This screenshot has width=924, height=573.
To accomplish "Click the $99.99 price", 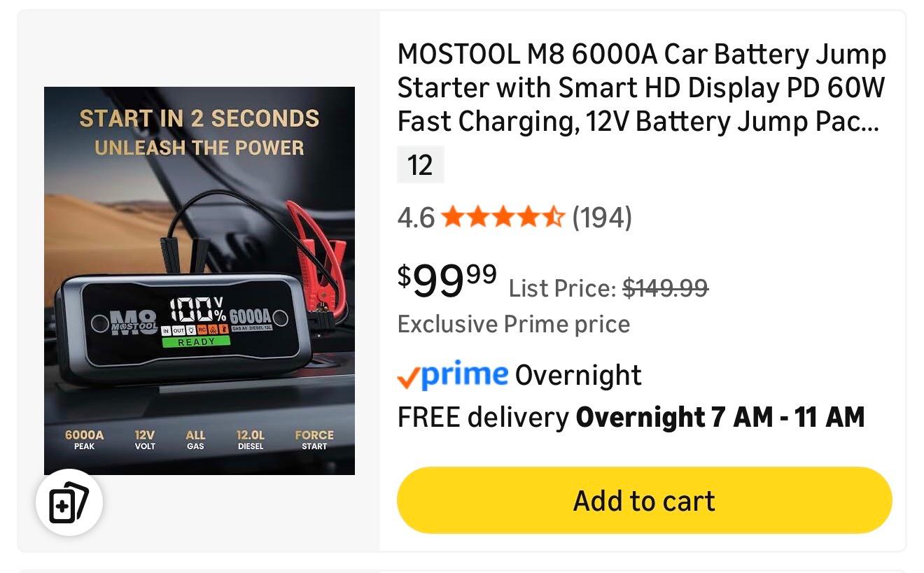I will coord(447,279).
